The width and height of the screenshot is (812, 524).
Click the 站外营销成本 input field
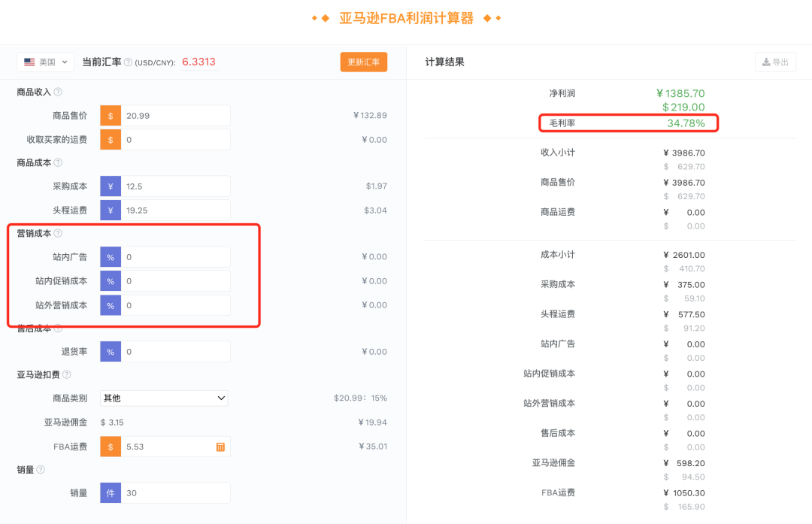175,305
